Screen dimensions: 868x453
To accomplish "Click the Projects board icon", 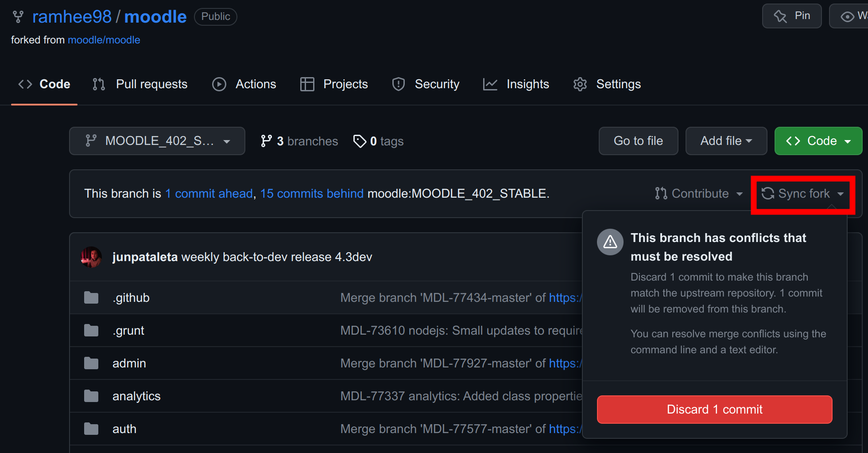I will (x=307, y=84).
